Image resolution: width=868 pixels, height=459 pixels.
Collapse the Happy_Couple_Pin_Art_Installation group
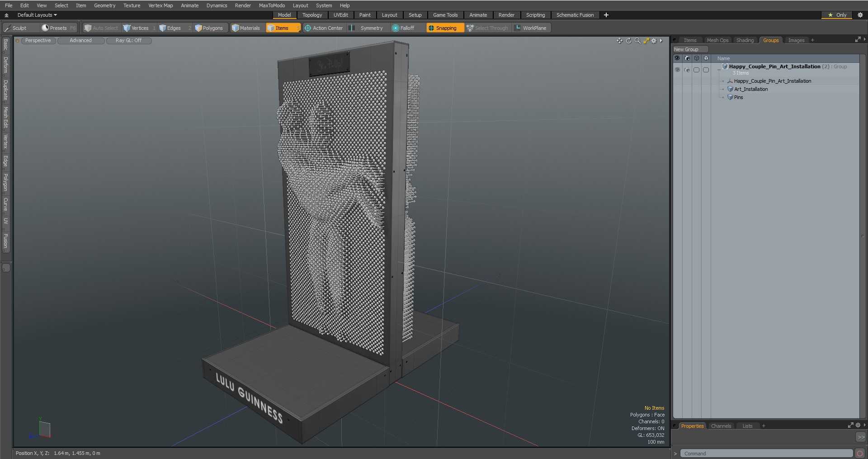719,70
